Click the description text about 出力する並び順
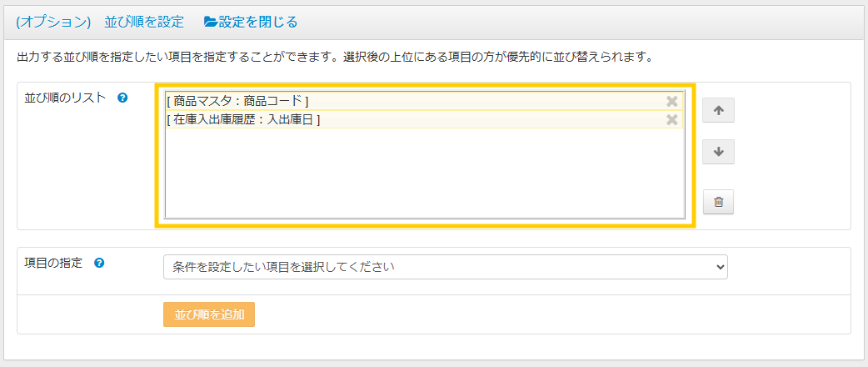 pos(333,58)
